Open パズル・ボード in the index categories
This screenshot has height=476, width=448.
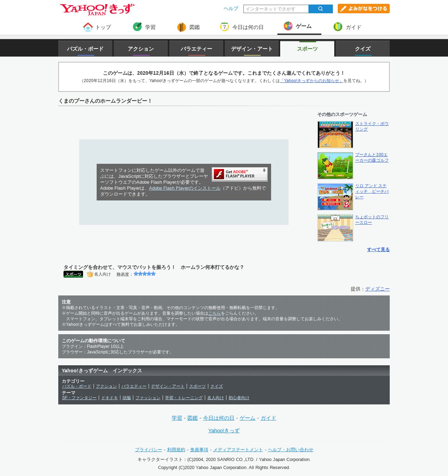[77, 386]
